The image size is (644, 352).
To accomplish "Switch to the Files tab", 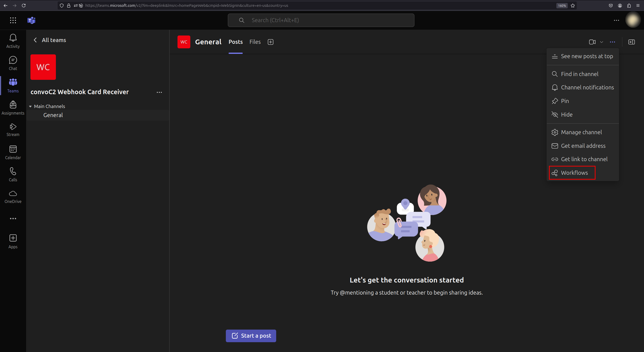I will 255,42.
